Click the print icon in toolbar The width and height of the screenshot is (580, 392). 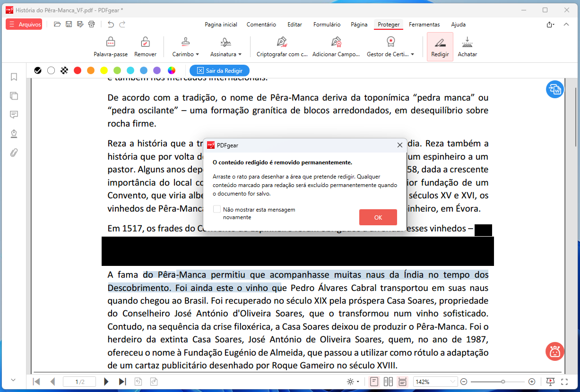point(92,24)
